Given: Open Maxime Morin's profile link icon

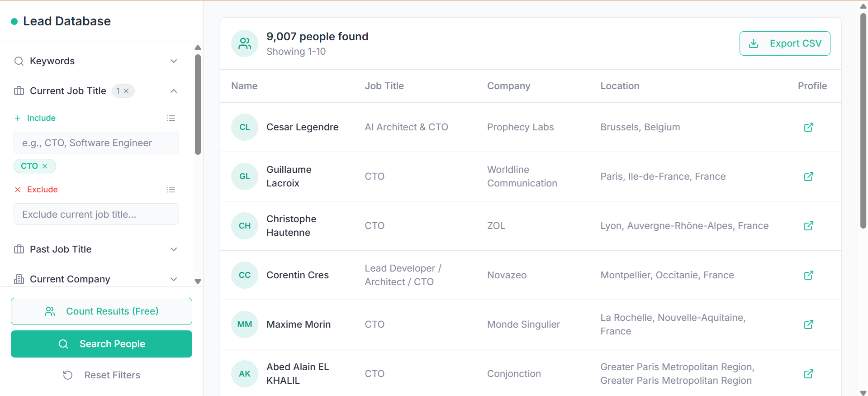Looking at the screenshot, I should click(x=808, y=324).
